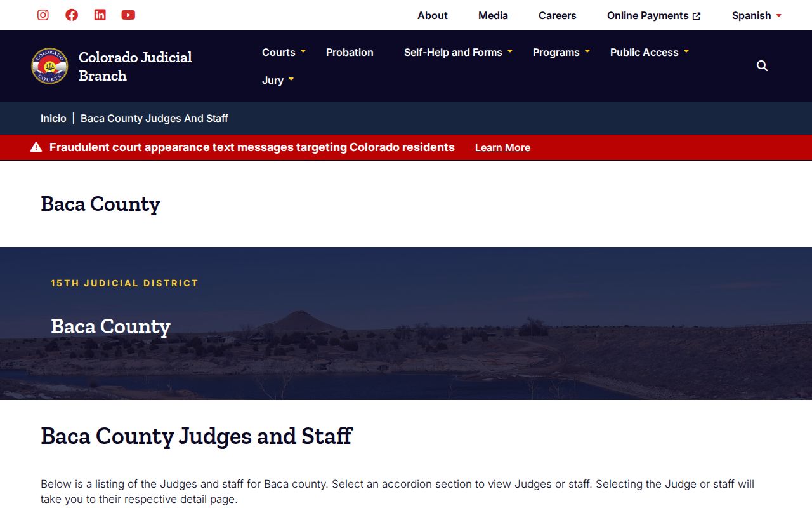Click the Baca County banner title over photo
812x508 pixels.
click(110, 326)
